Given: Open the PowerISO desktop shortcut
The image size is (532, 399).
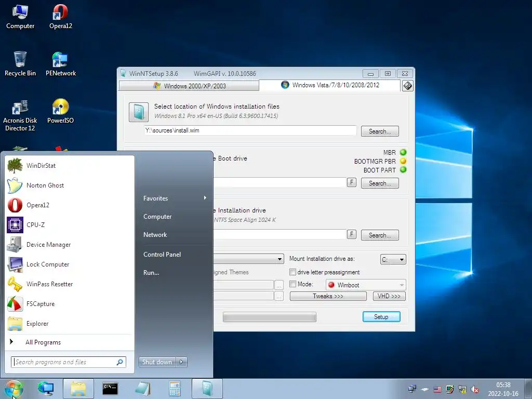Looking at the screenshot, I should point(60,111).
